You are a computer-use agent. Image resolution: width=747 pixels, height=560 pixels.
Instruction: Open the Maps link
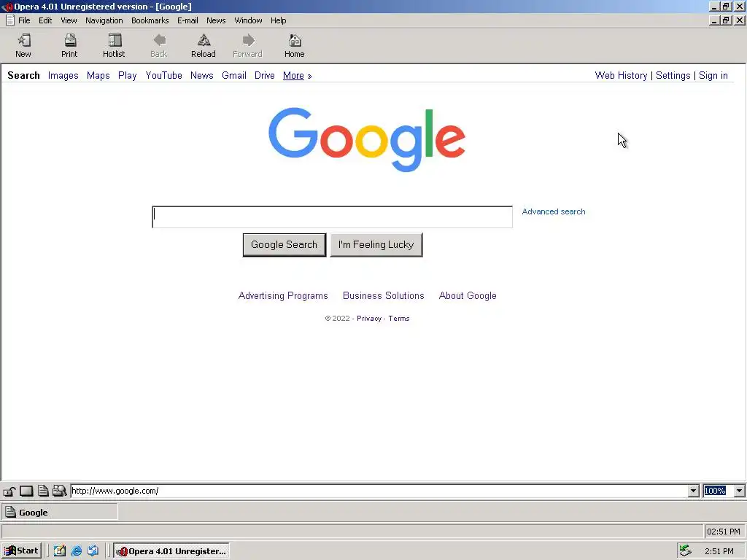[98, 76]
